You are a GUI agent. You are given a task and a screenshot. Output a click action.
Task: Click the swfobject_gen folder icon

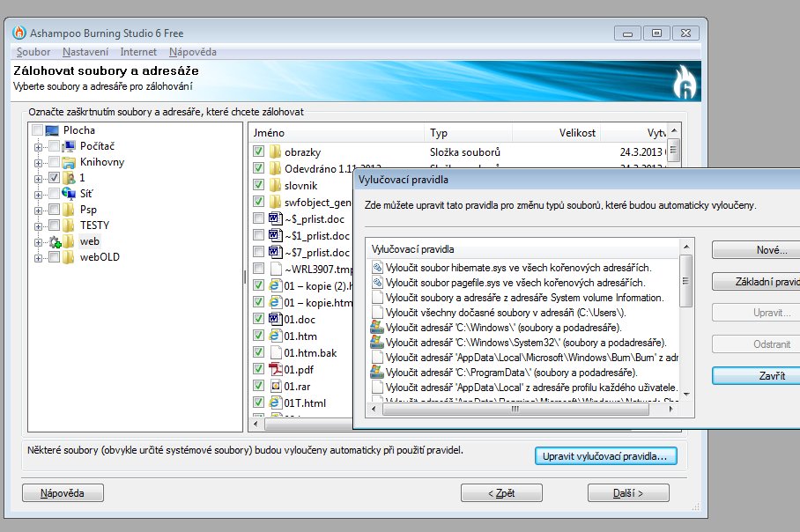point(276,203)
